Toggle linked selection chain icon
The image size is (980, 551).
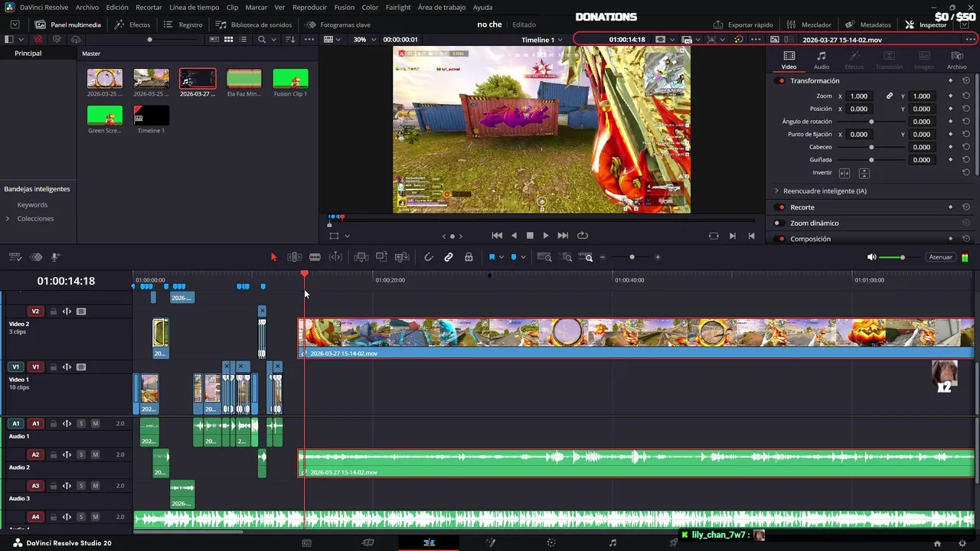pos(449,257)
